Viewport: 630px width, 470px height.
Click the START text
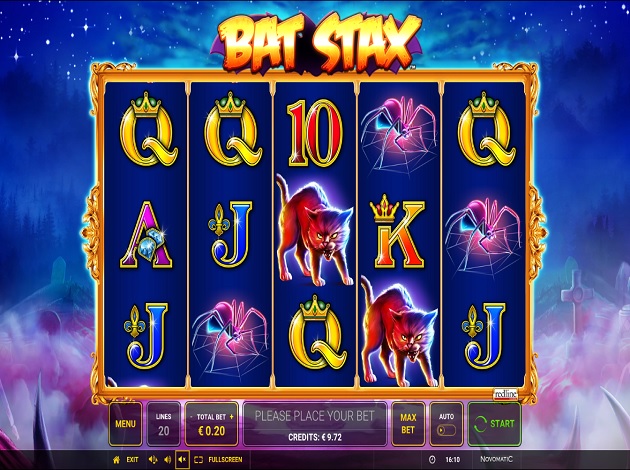click(502, 424)
